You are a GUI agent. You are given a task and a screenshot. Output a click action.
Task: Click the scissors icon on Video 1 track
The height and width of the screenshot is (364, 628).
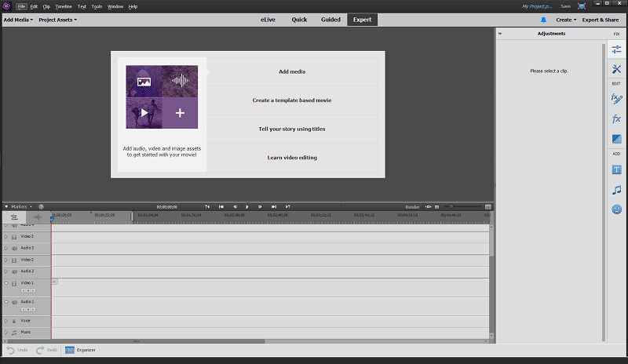pos(55,282)
